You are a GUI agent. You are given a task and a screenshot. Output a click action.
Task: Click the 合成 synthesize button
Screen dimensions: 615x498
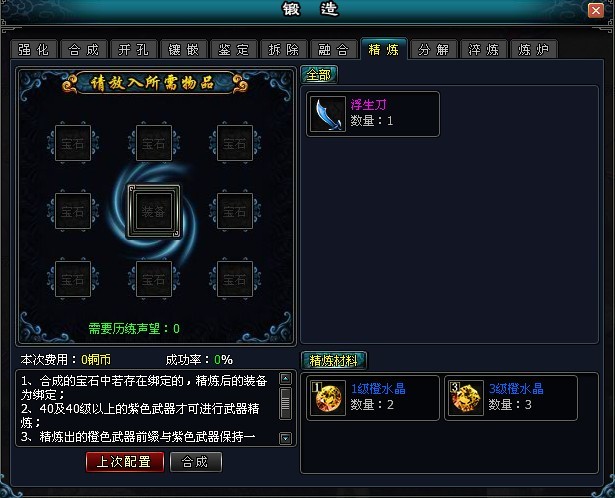pos(196,462)
